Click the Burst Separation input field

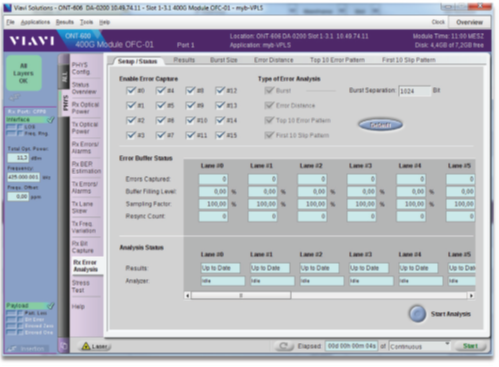[415, 91]
